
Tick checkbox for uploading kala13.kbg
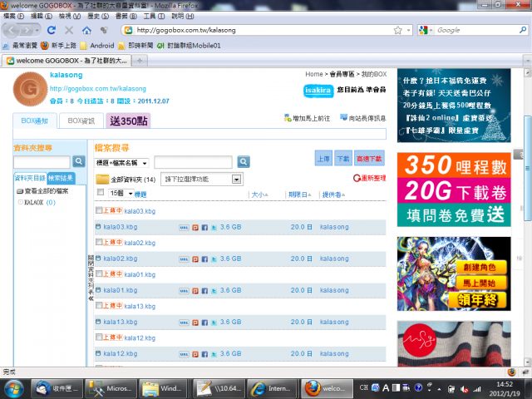[99, 305]
